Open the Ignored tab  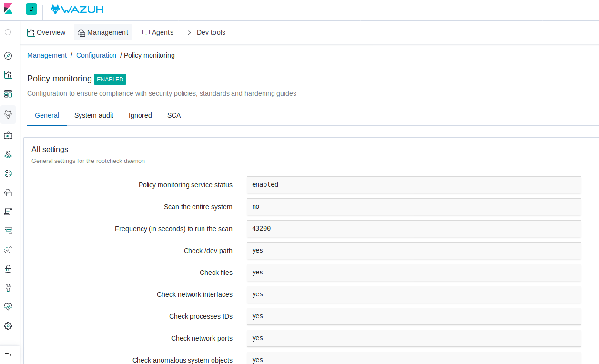click(x=140, y=115)
